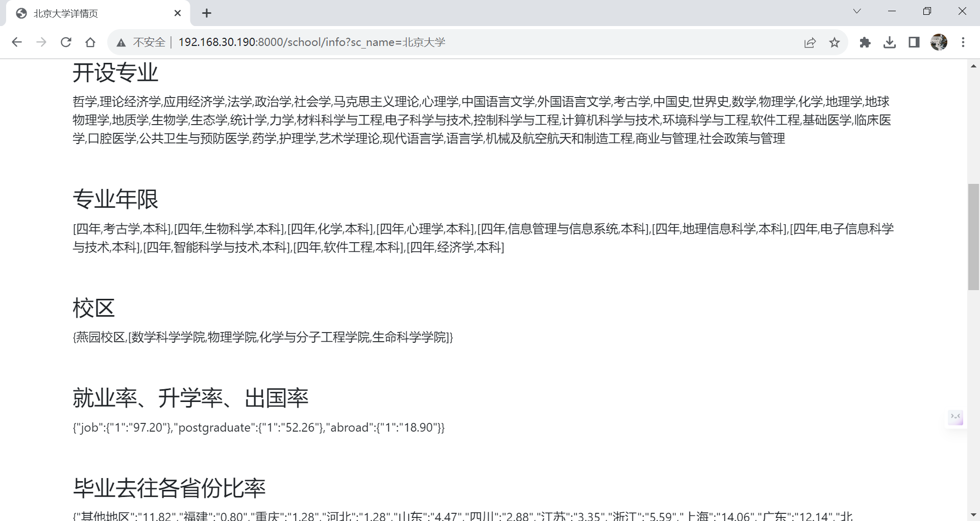This screenshot has width=980, height=521.
Task: Click the page scrollbar thumb
Action: (x=973, y=237)
